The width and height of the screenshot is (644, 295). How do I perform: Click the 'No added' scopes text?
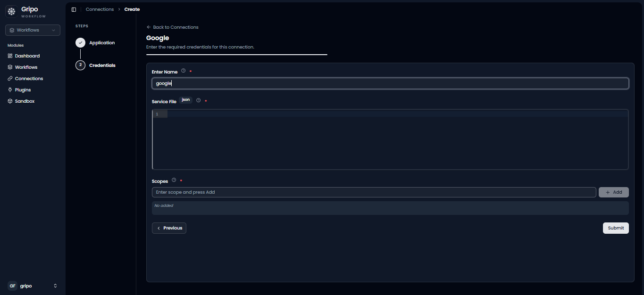click(164, 206)
